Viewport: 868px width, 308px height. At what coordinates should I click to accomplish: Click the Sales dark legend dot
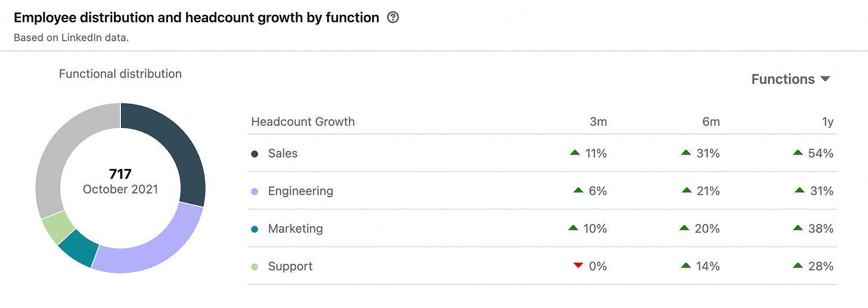click(x=255, y=154)
